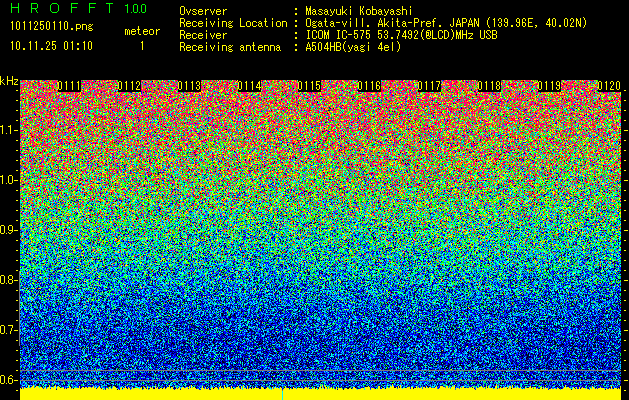Click the 0119 time marker
The image size is (629, 400).
tap(549, 86)
